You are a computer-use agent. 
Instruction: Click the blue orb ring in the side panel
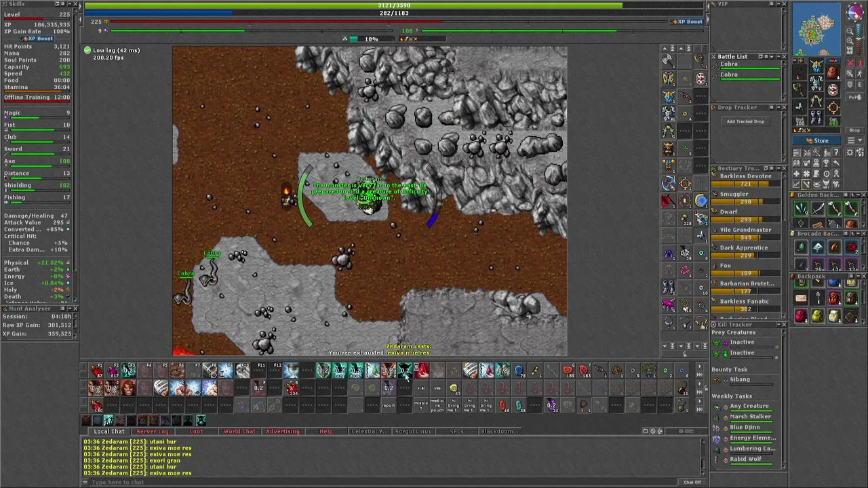point(701,199)
